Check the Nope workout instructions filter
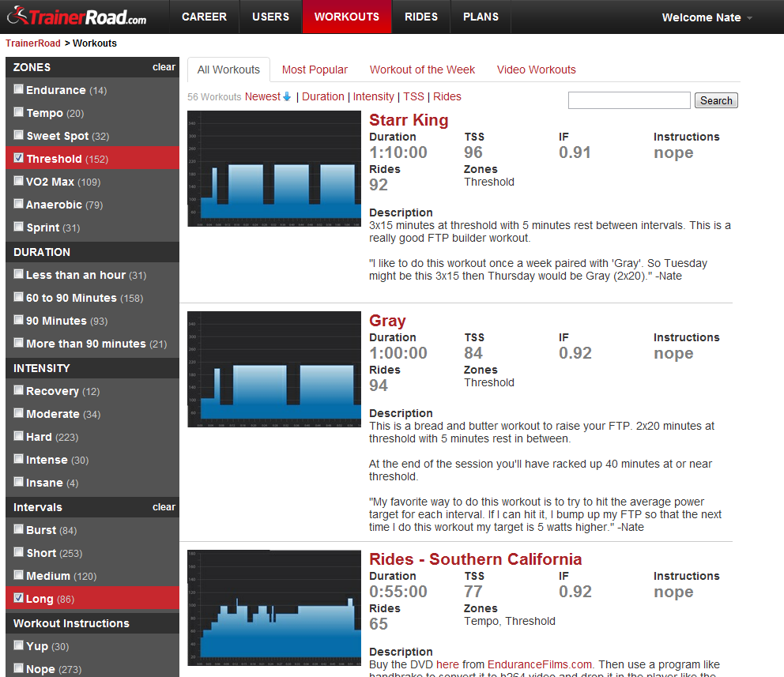 point(18,668)
